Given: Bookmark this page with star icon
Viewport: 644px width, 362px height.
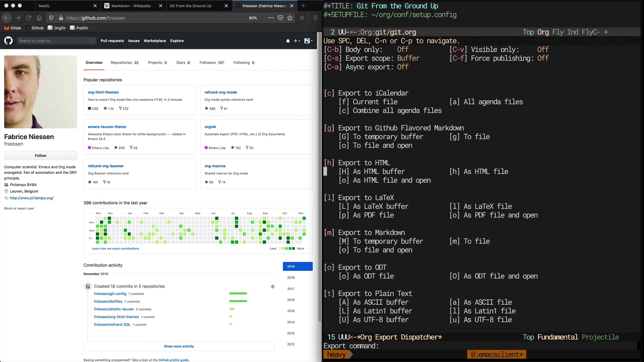Looking at the screenshot, I should [x=290, y=18].
